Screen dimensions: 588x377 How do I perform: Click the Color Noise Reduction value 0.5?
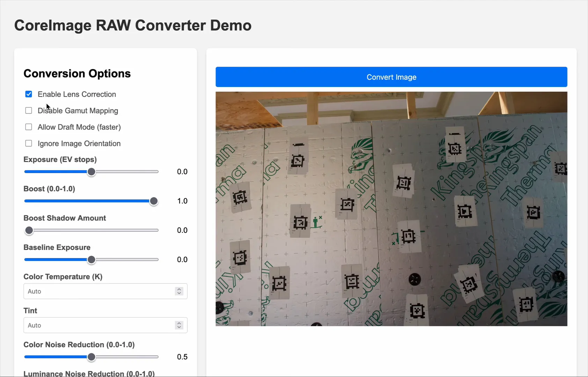click(x=182, y=356)
